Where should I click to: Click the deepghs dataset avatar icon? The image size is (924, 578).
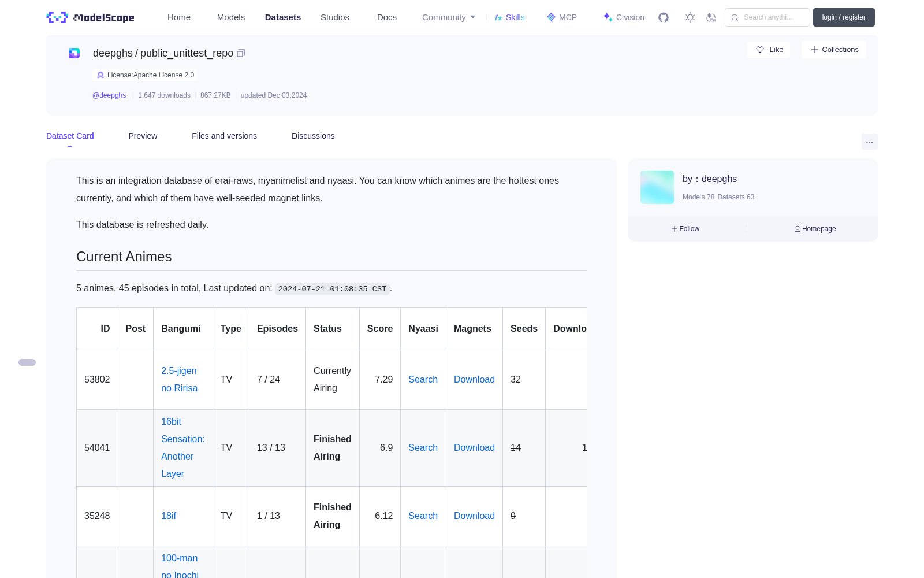click(x=74, y=53)
